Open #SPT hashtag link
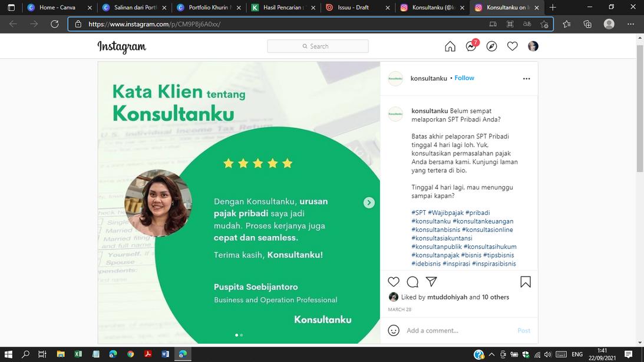The width and height of the screenshot is (644, 362). coord(419,212)
